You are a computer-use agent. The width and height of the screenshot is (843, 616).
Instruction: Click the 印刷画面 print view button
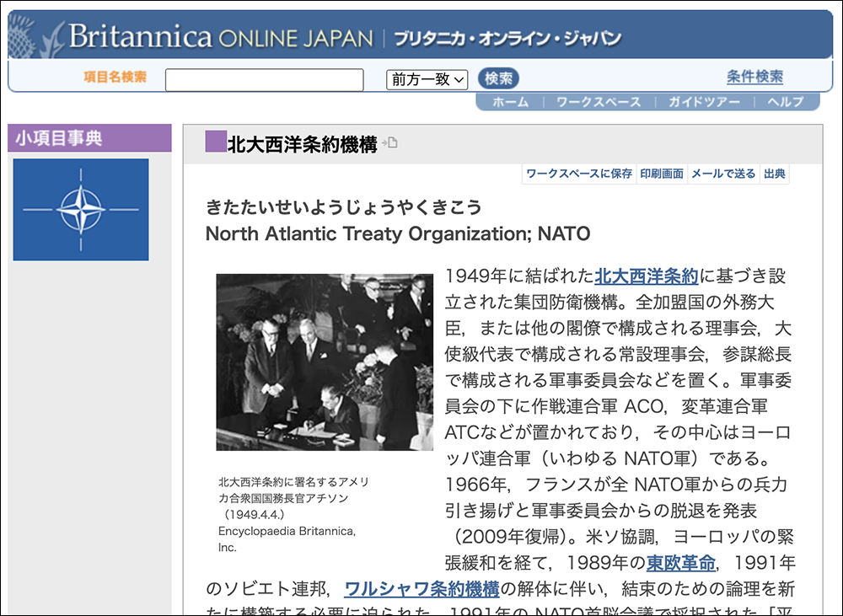click(662, 174)
